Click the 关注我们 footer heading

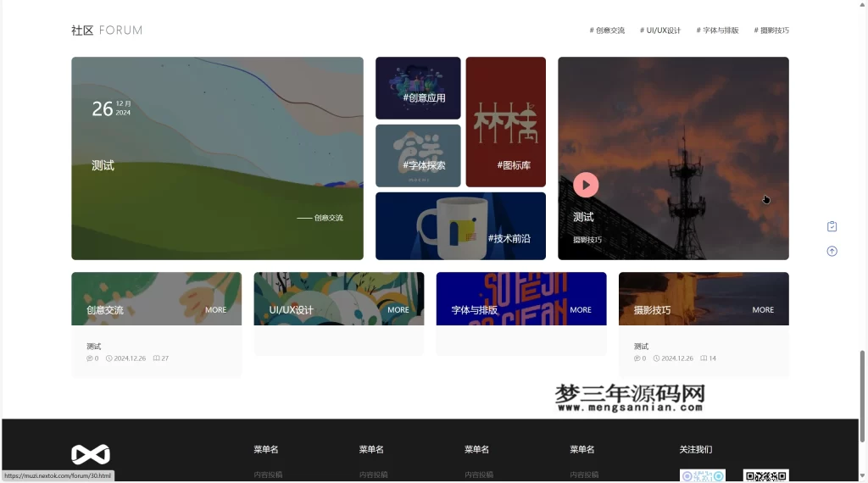click(x=696, y=449)
